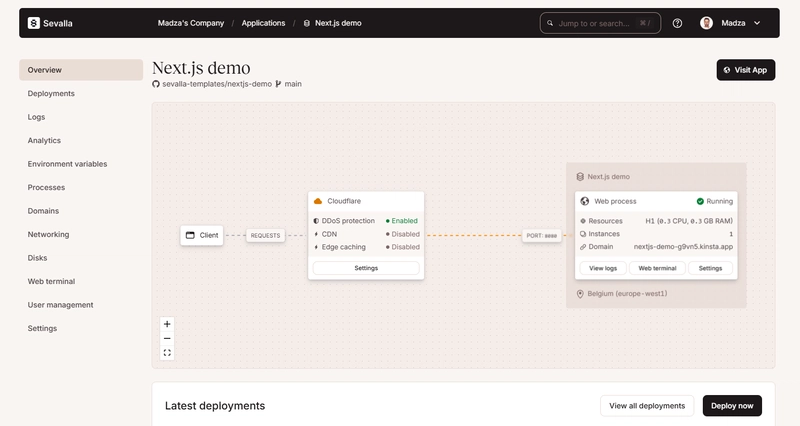The image size is (800, 426).
Task: Click the Sevalla logo icon
Action: 34,23
